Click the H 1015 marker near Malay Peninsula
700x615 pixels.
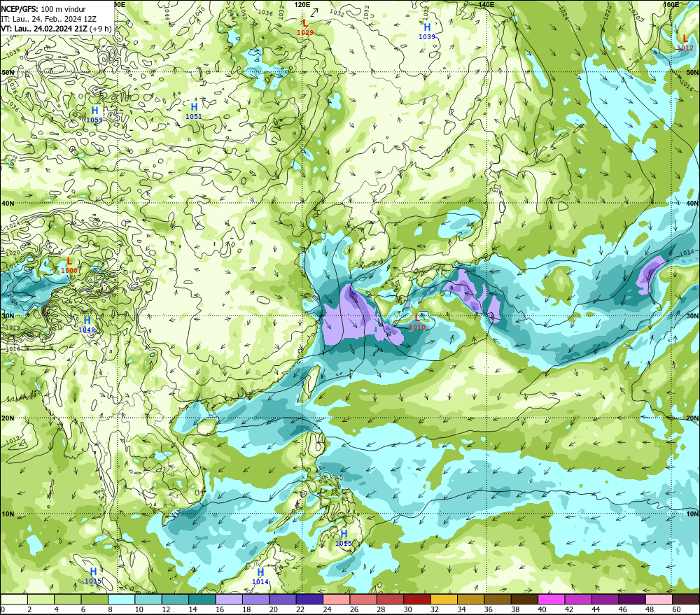coord(93,576)
